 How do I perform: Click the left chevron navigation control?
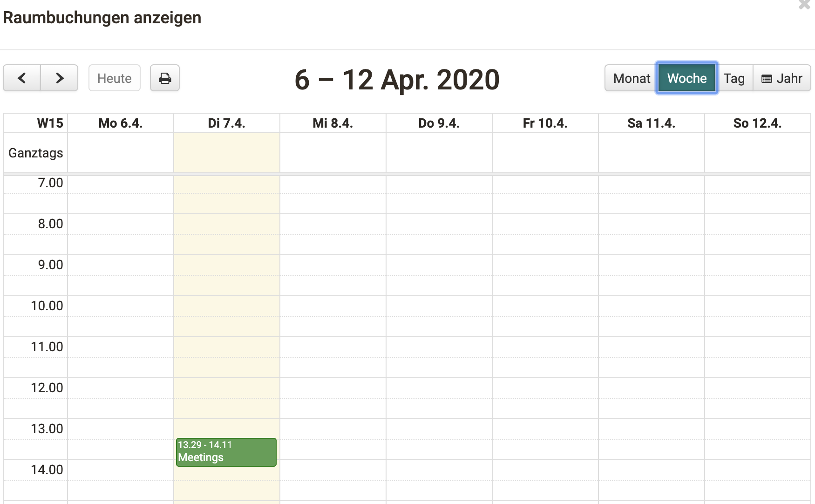pos(21,78)
